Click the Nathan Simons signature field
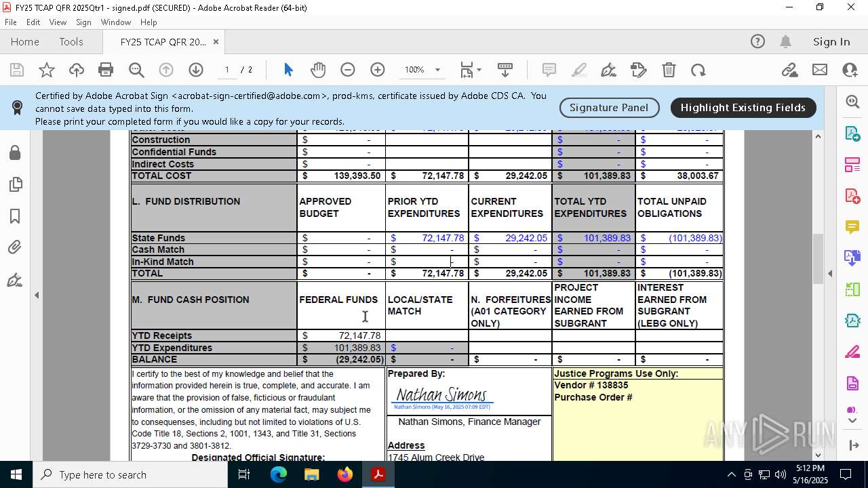This screenshot has height=488, width=868. click(x=442, y=397)
